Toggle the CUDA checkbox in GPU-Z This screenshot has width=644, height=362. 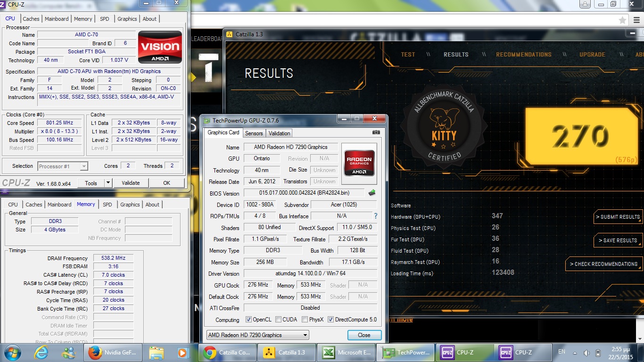(278, 320)
